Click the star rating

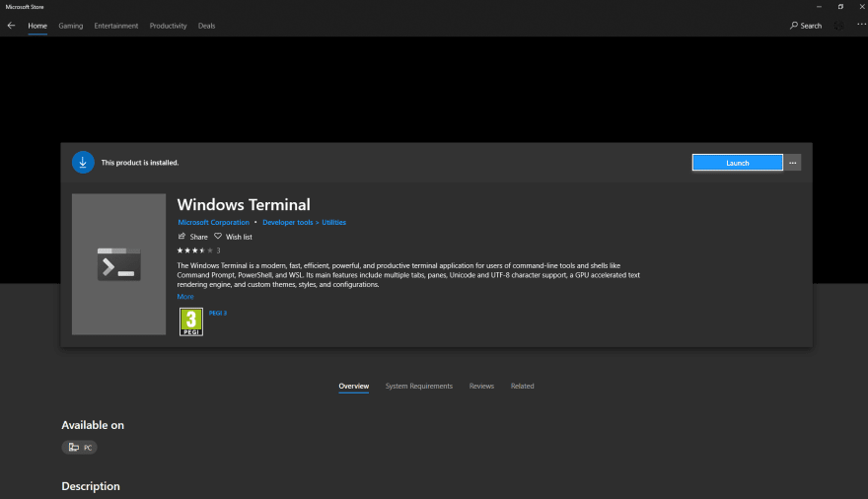coord(195,250)
